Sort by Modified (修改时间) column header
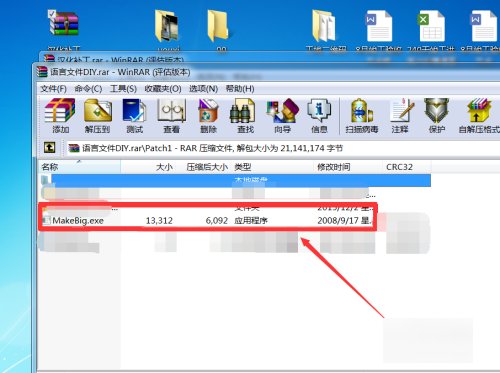The height and width of the screenshot is (373, 500). pyautogui.click(x=348, y=167)
